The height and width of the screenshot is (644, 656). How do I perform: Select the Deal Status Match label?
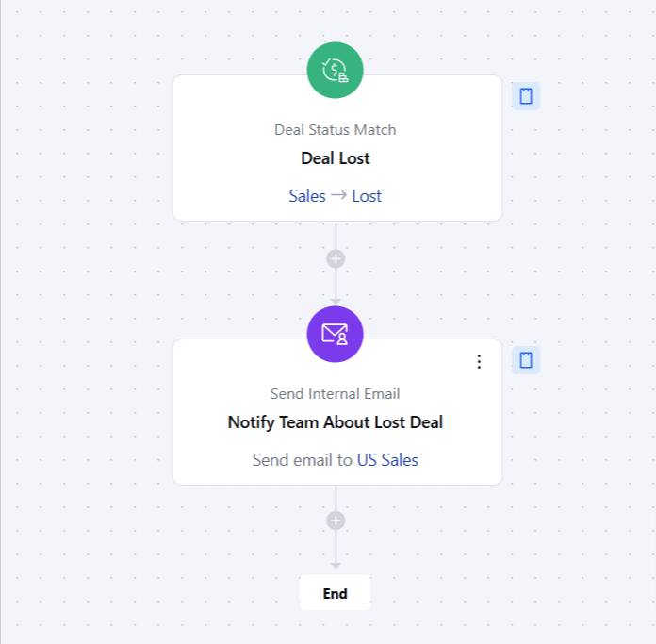tap(336, 130)
